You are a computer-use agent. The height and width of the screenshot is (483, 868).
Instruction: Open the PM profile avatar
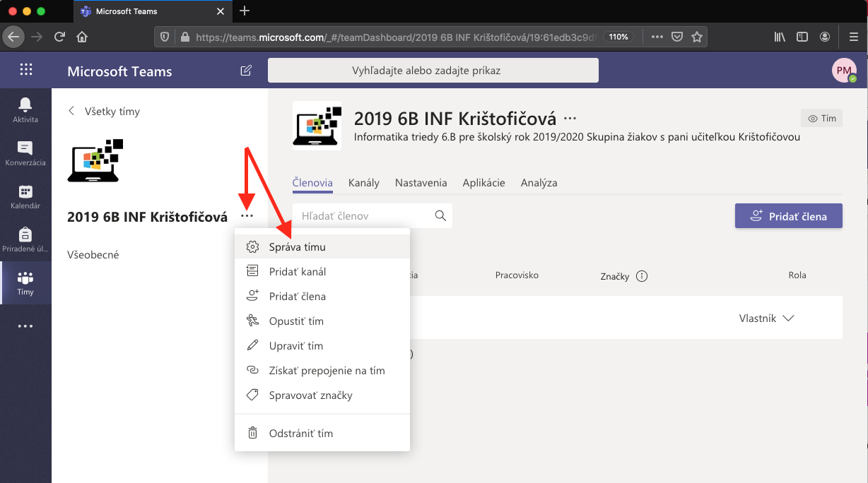coord(843,71)
